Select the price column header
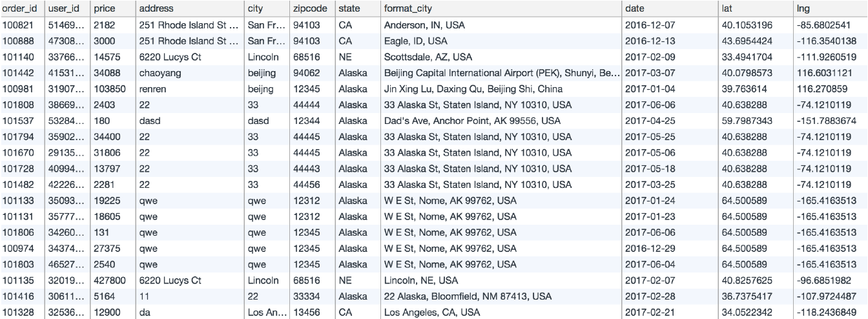This screenshot has width=868, height=319. point(112,9)
